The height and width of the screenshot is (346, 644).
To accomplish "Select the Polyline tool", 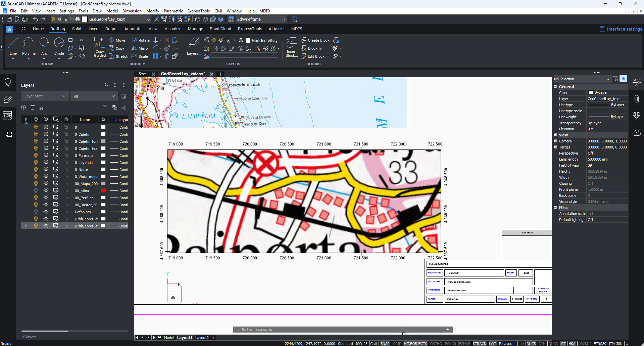I will [x=29, y=45].
